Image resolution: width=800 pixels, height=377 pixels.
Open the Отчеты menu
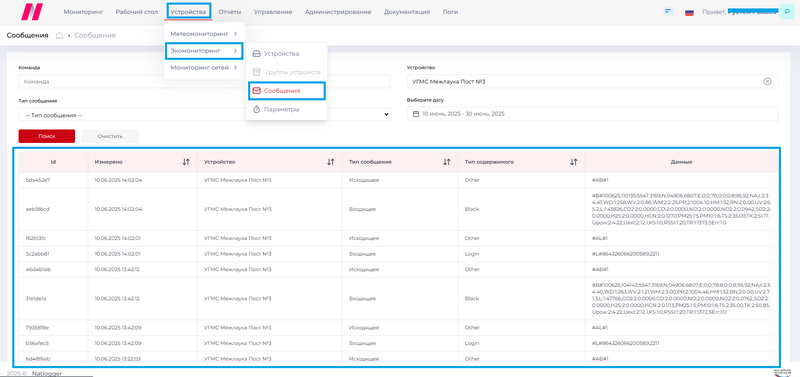[x=230, y=12]
